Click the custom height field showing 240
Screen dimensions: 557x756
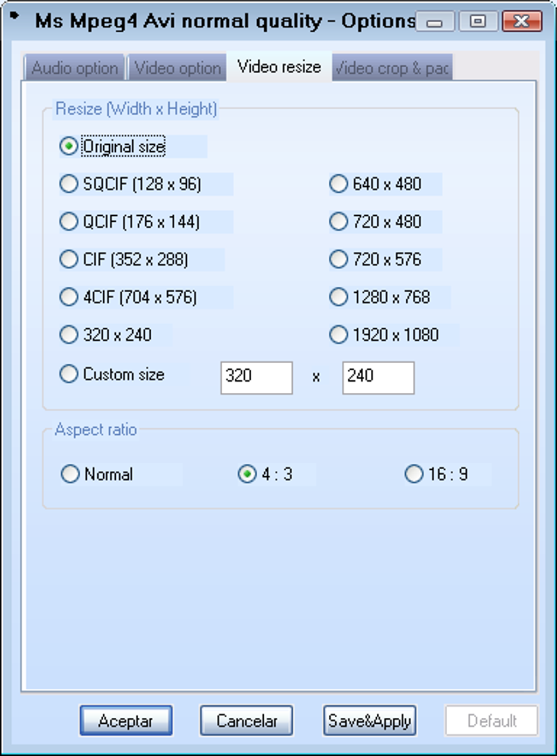[378, 377]
